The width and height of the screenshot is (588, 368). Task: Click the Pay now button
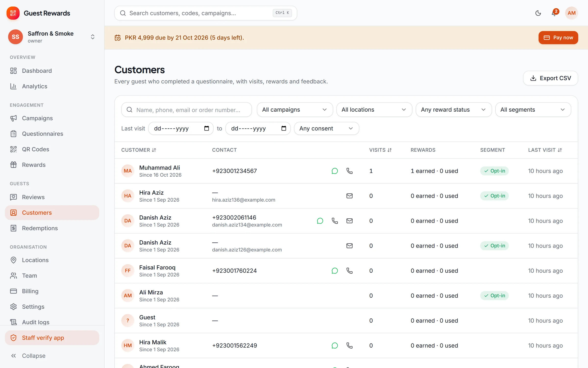click(558, 38)
